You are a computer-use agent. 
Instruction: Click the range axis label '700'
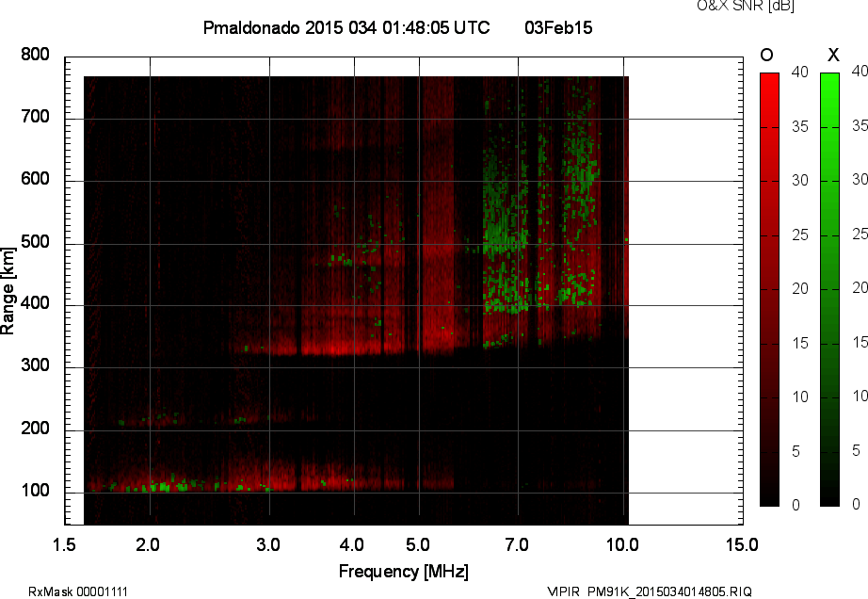tap(36, 117)
